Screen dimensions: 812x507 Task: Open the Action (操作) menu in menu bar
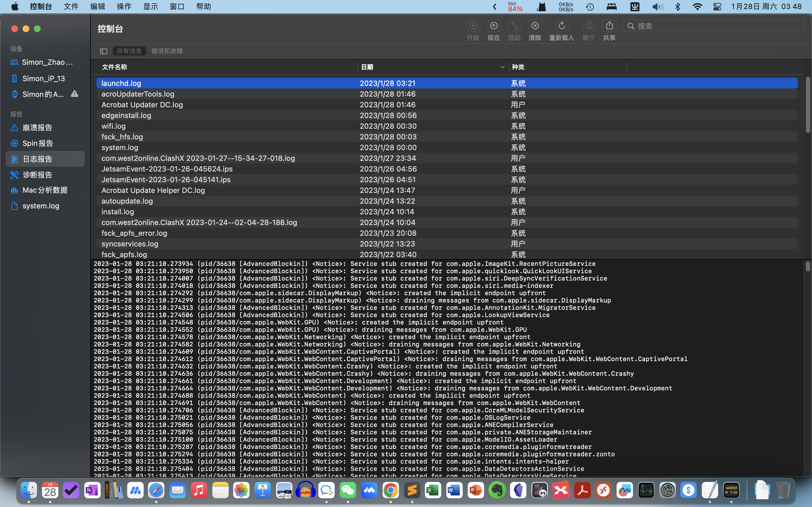124,6
